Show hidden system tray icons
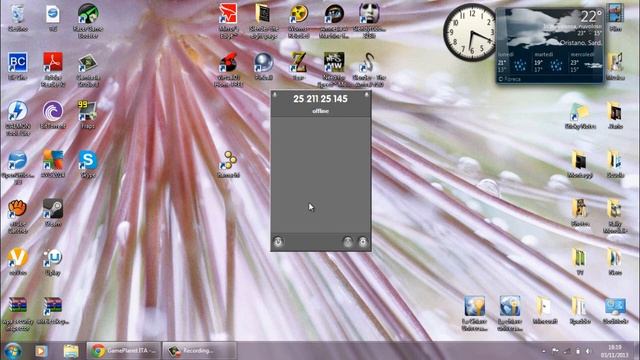 [x=543, y=351]
